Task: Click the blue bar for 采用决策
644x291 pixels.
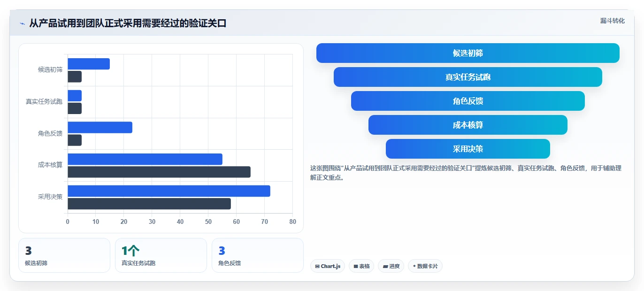Action: (169, 191)
